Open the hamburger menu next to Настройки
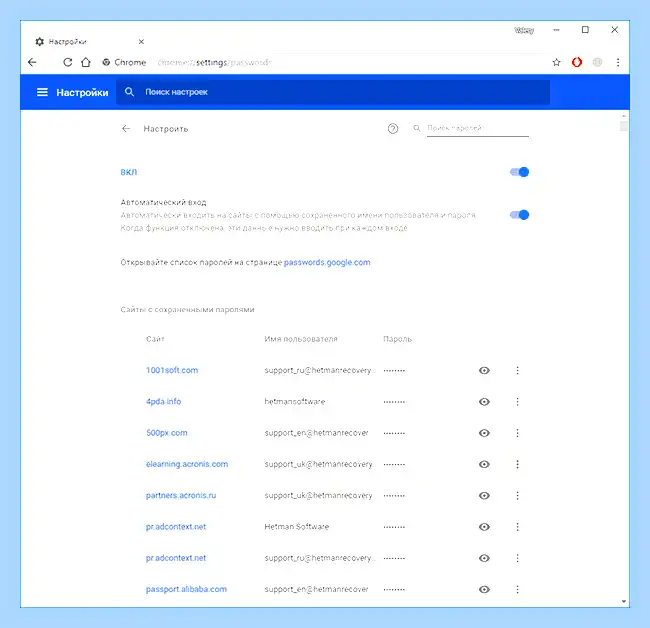Viewport: 650px width, 628px height. click(x=42, y=92)
